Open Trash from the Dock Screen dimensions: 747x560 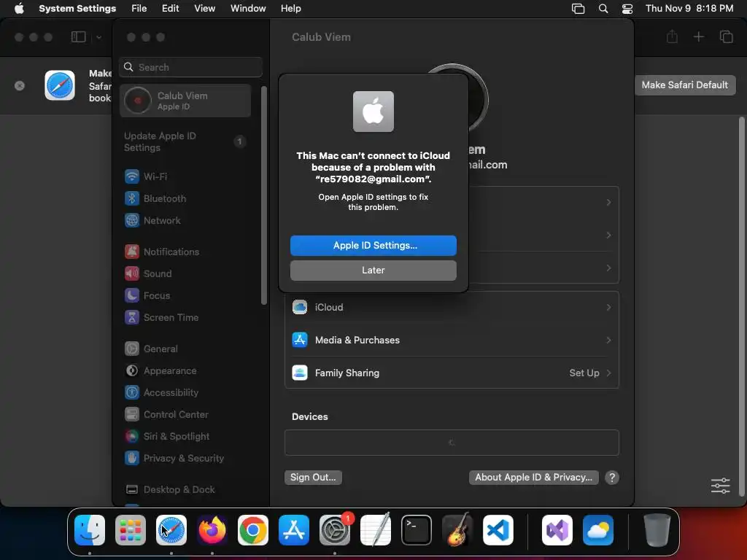(657, 530)
